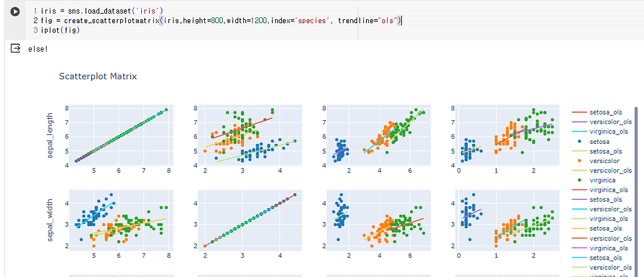
Task: Click the first sepal_length diagonal subplot
Action: pyautogui.click(x=121, y=136)
